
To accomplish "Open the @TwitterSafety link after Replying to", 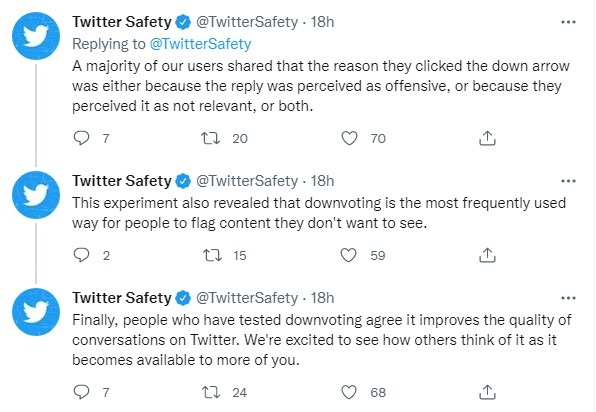I will point(200,44).
